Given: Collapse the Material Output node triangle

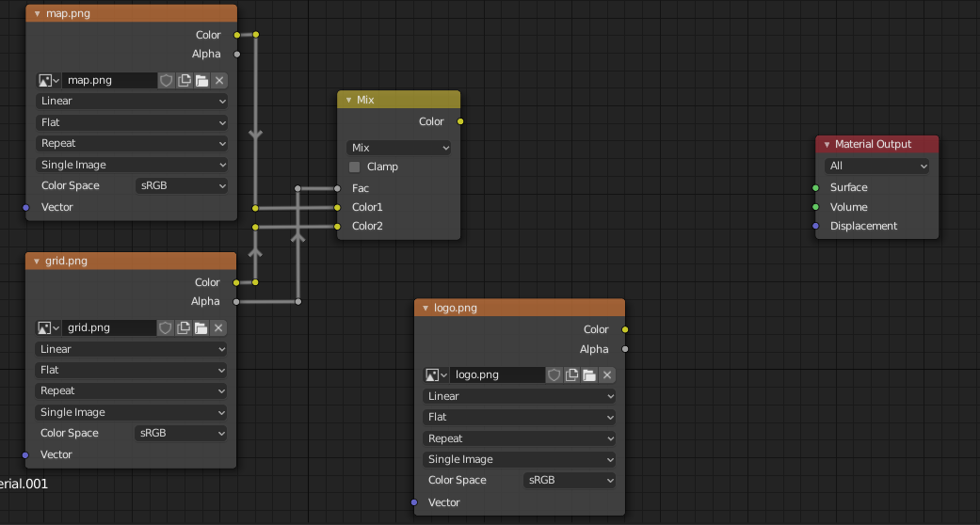Looking at the screenshot, I should pyautogui.click(x=827, y=144).
